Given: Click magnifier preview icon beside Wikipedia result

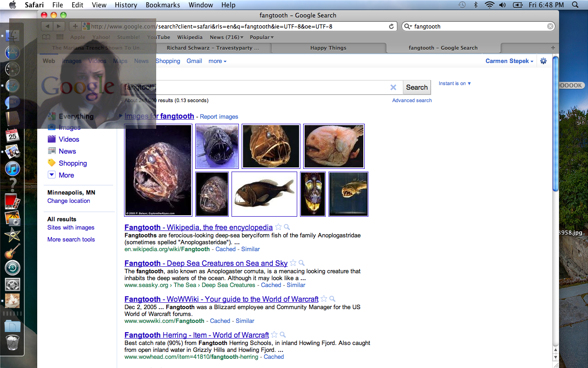Looking at the screenshot, I should [x=287, y=227].
